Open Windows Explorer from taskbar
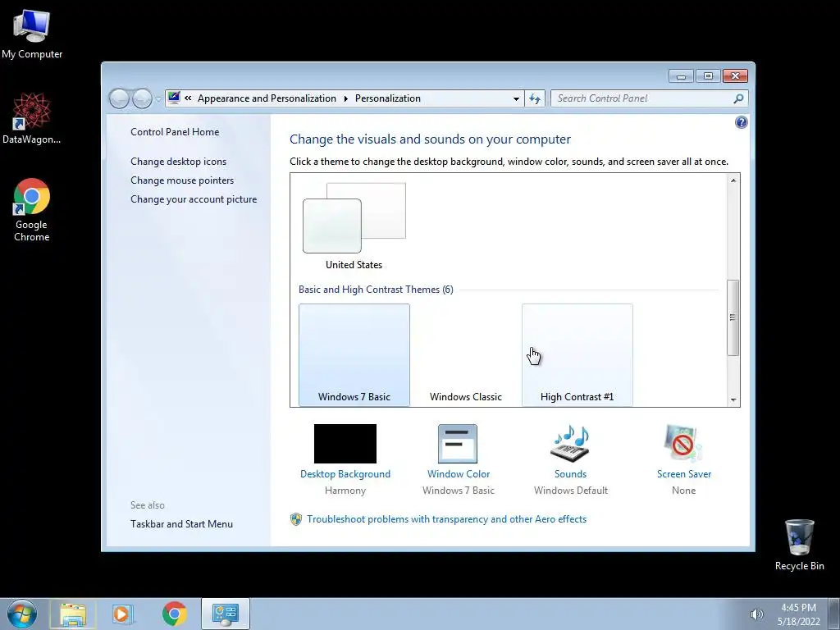This screenshot has height=630, width=840. coord(73,614)
